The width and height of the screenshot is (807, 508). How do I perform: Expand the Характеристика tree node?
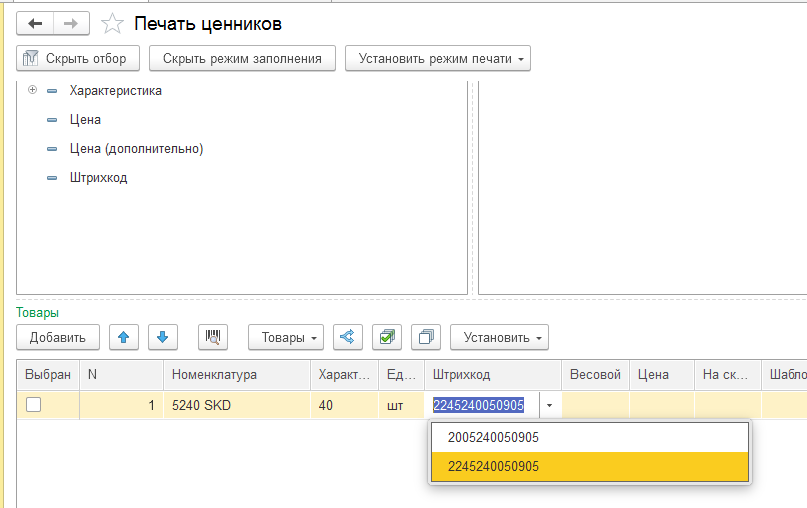tap(32, 91)
